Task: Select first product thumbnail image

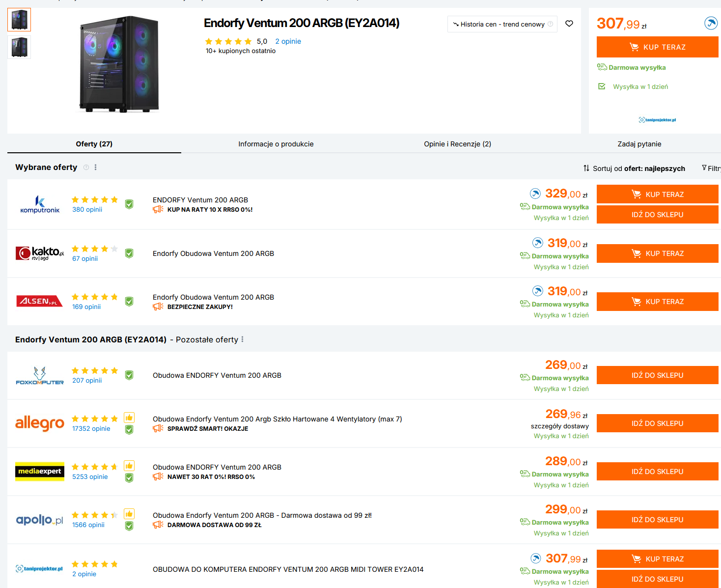Action: 19,20
